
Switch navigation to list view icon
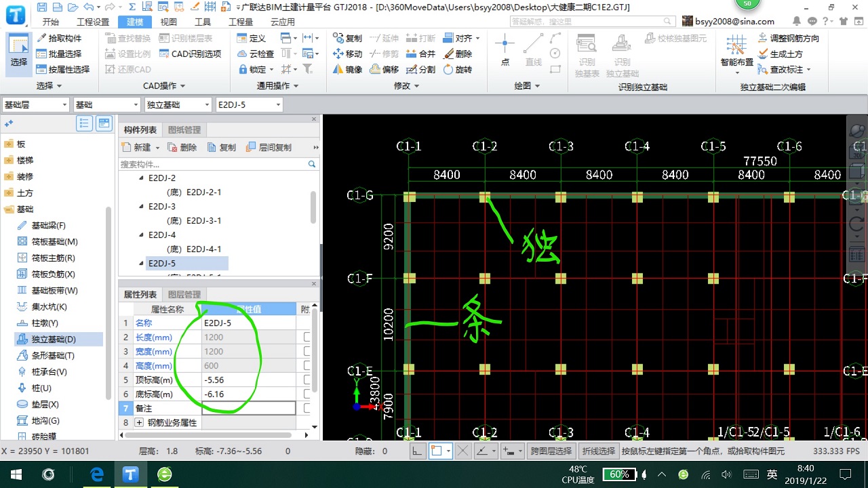pos(85,123)
